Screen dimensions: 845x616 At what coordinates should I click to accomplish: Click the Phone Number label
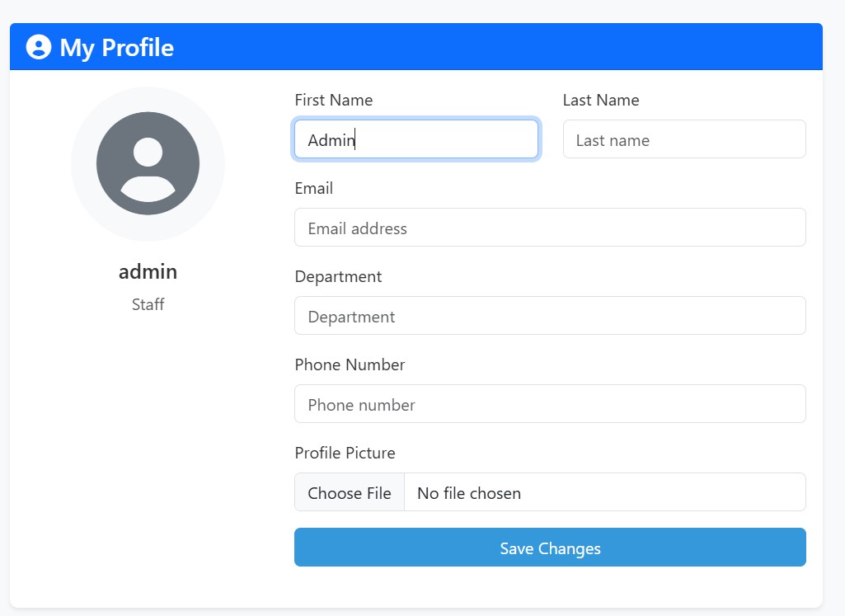click(x=350, y=364)
